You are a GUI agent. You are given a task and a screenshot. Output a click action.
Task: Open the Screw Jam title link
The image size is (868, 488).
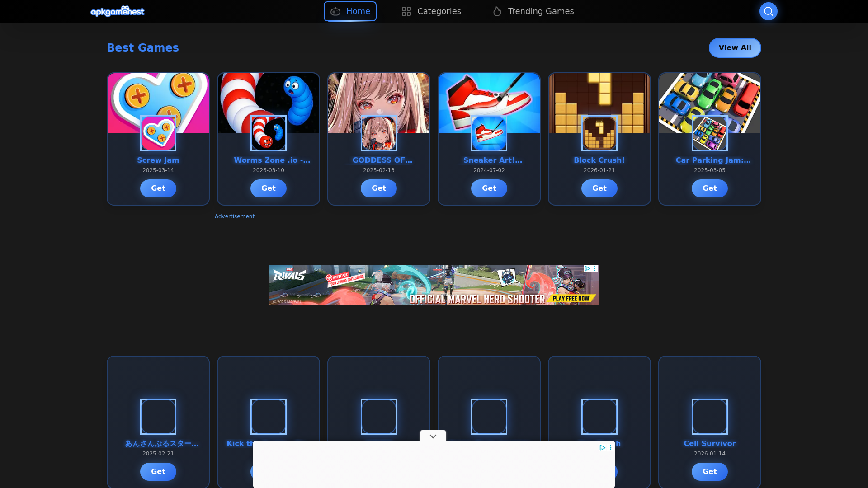(158, 160)
